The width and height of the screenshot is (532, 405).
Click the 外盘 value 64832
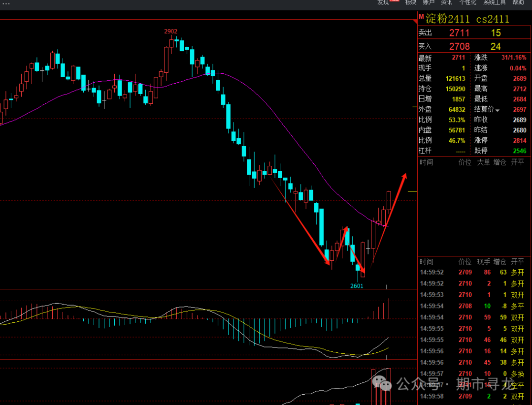point(457,109)
